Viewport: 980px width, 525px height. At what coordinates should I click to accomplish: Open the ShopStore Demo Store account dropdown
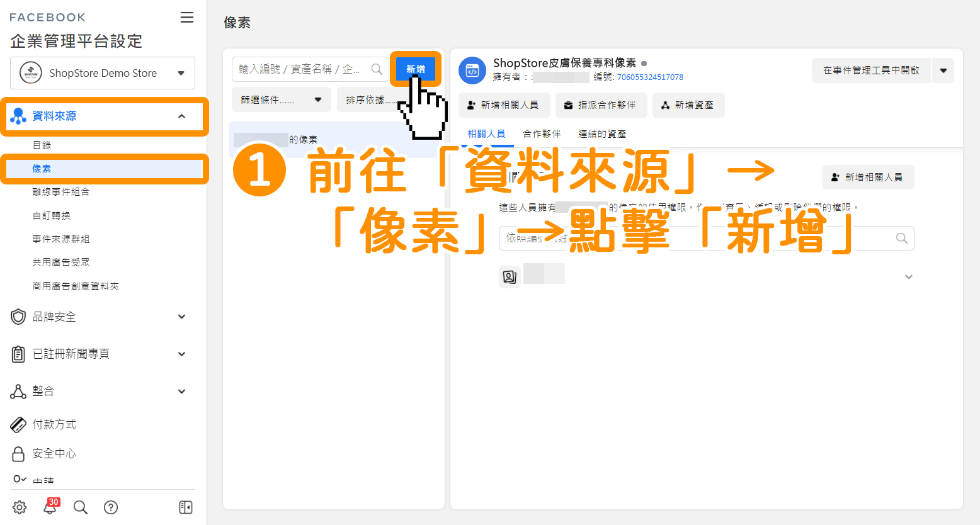[103, 73]
